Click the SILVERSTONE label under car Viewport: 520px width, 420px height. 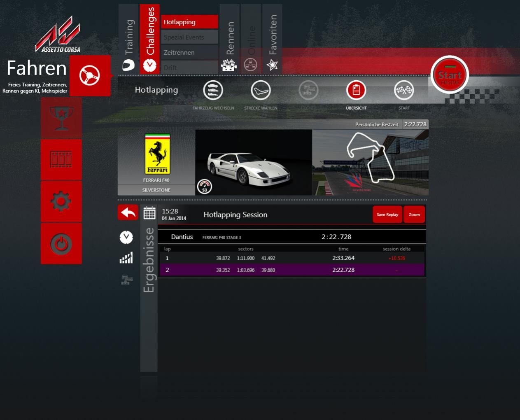[x=156, y=190]
